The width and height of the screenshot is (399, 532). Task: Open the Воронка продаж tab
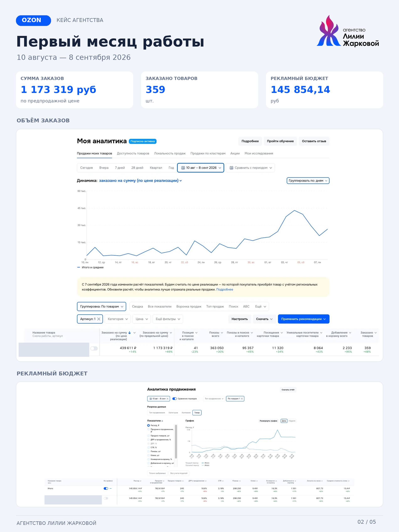(x=189, y=306)
